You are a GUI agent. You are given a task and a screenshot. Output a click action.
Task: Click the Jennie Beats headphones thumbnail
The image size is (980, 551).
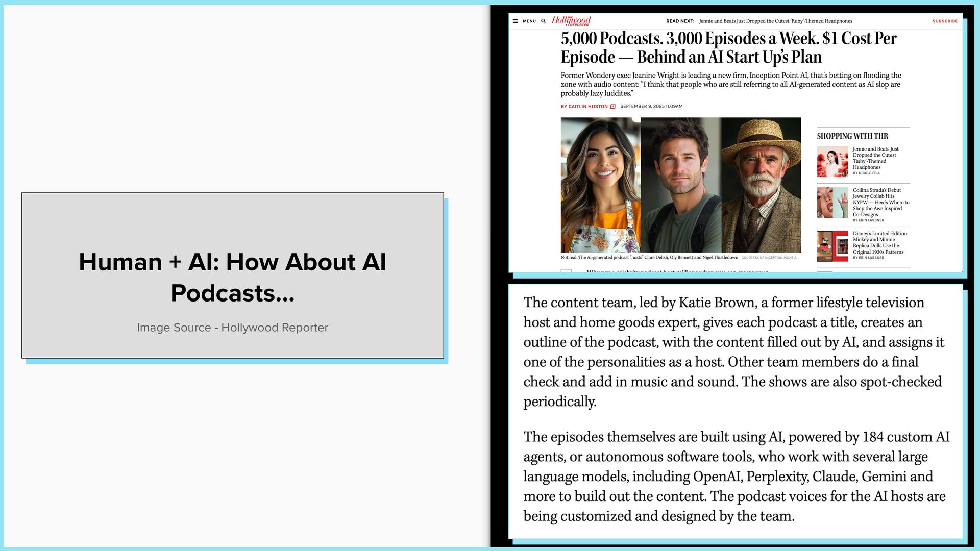[832, 162]
